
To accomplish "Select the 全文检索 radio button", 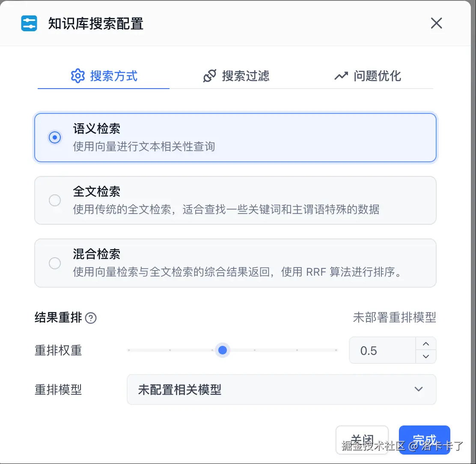I will pyautogui.click(x=55, y=200).
